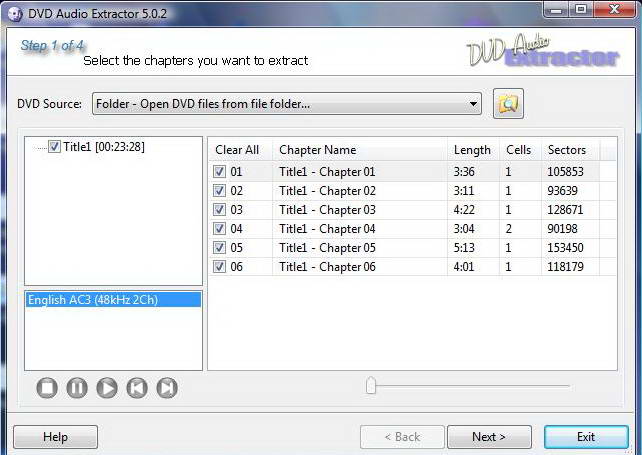642x455 pixels.
Task: Proceed with the Next > button
Action: [x=489, y=437]
